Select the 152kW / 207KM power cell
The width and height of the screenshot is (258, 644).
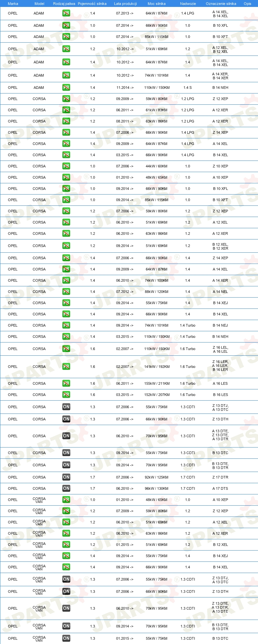click(157, 395)
